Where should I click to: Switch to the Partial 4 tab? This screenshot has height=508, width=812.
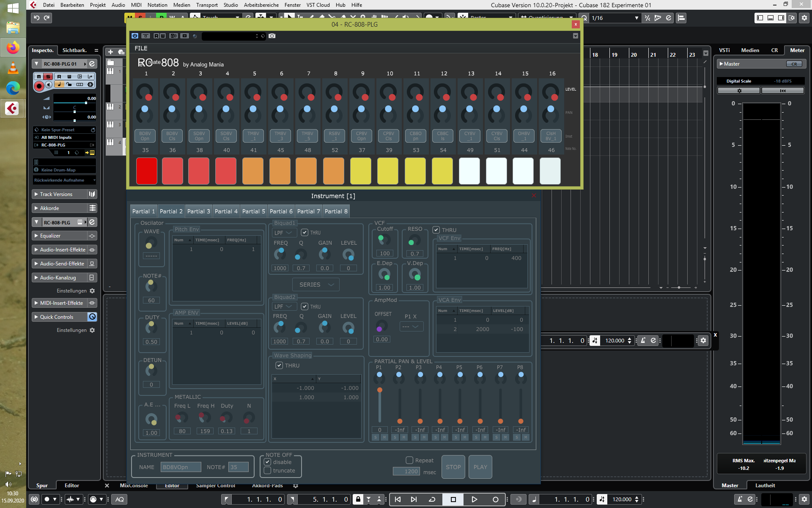click(226, 211)
